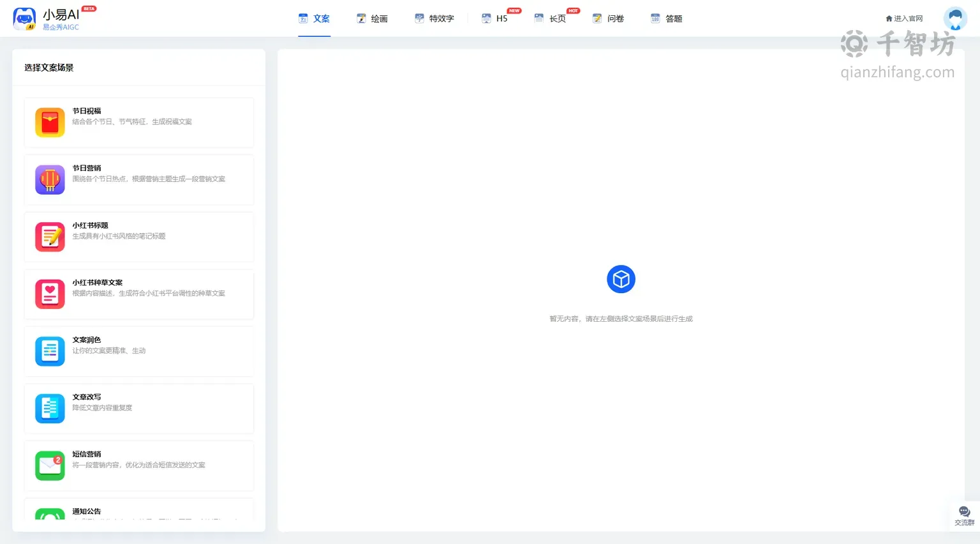Viewport: 980px width, 544px height.
Task: Select the 通知公告 scenario title
Action: (87, 511)
